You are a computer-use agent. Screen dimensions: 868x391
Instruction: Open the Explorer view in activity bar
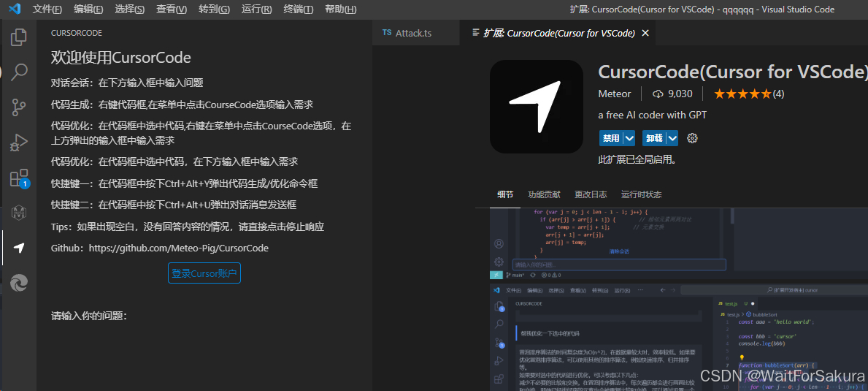tap(19, 37)
